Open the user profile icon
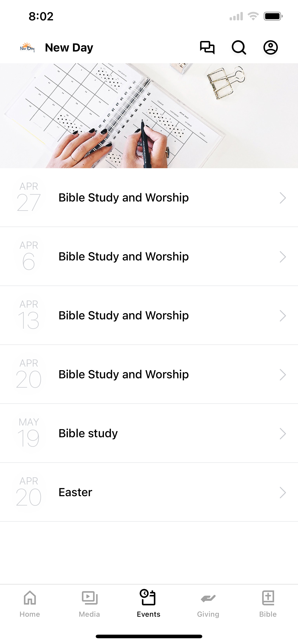Screen dimensions: 298x644 [270, 47]
